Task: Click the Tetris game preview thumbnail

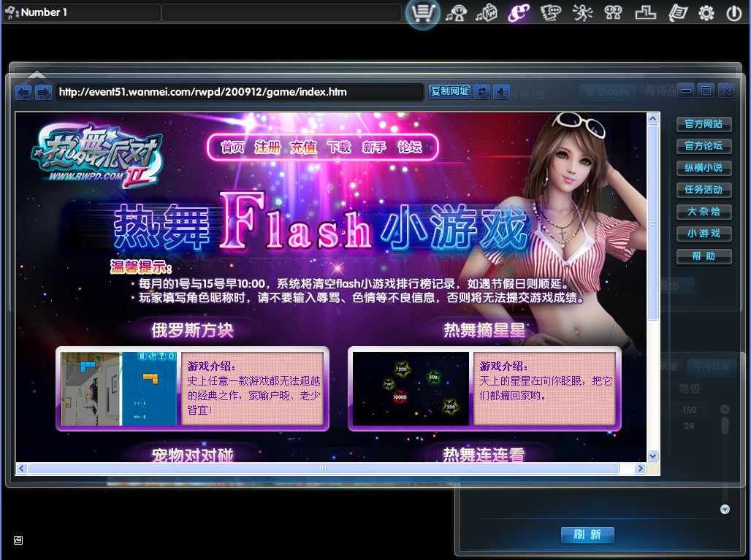Action: pyautogui.click(x=119, y=388)
